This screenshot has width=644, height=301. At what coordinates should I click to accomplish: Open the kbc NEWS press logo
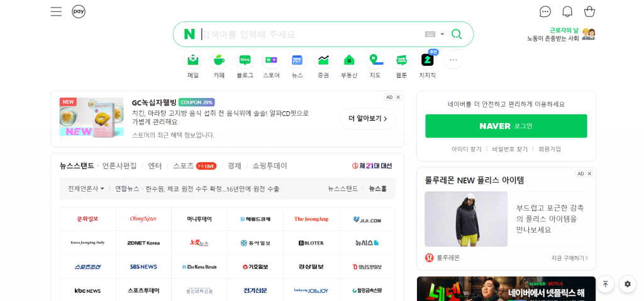click(x=88, y=290)
